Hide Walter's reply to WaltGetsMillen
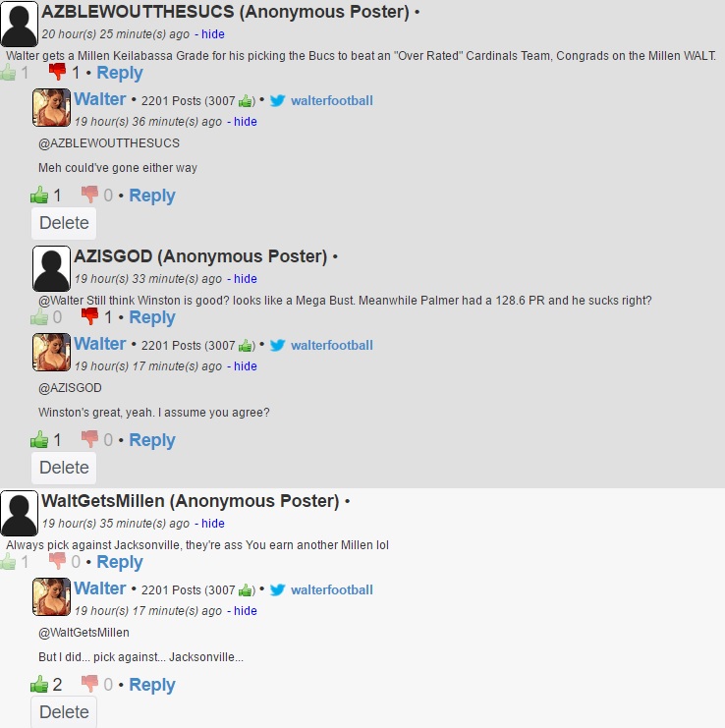Viewport: 725px width, 728px height. coord(245,611)
